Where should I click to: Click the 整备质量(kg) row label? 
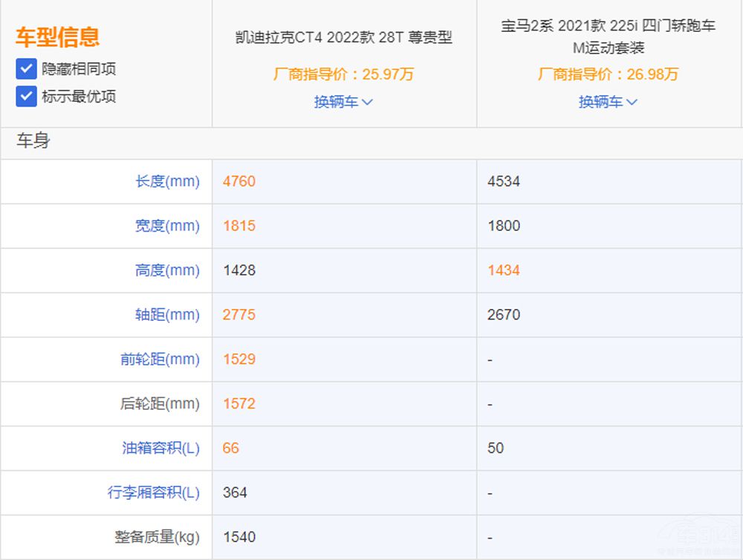click(x=157, y=537)
